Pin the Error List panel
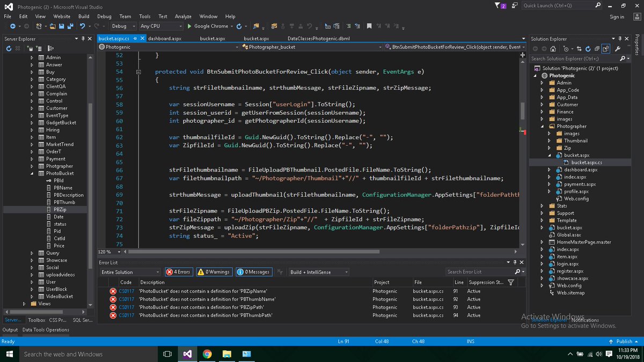The height and width of the screenshot is (362, 644). pos(515,262)
